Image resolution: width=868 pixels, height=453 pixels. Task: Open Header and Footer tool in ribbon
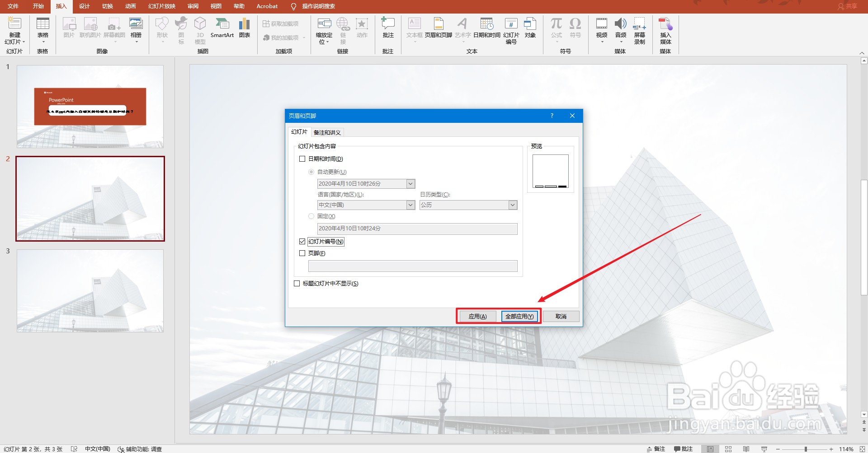(x=439, y=28)
